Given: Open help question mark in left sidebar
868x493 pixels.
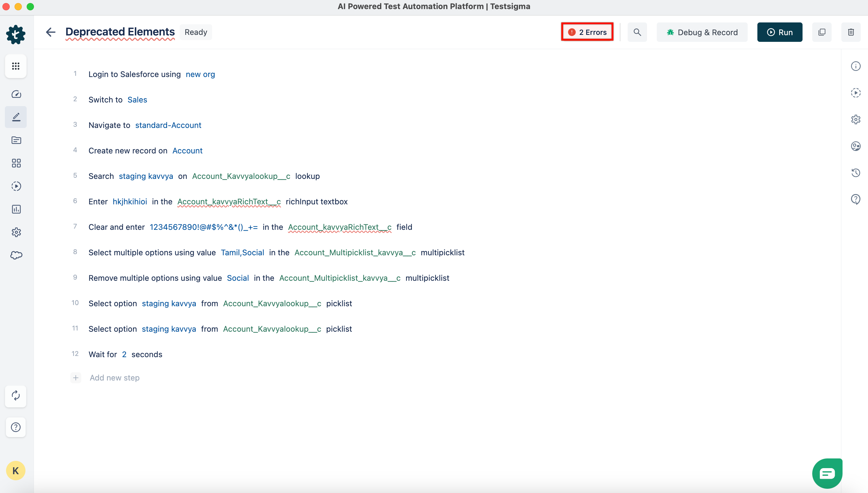Looking at the screenshot, I should 15,427.
